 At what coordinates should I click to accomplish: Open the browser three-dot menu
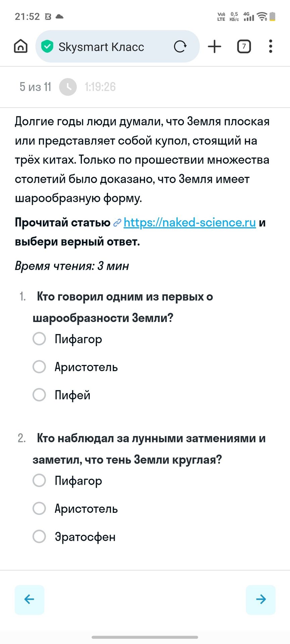271,46
